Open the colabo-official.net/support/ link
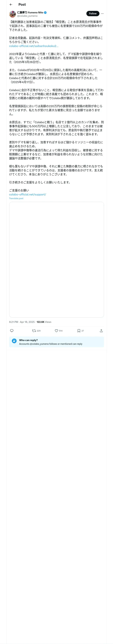The image size is (113, 644). [28, 194]
